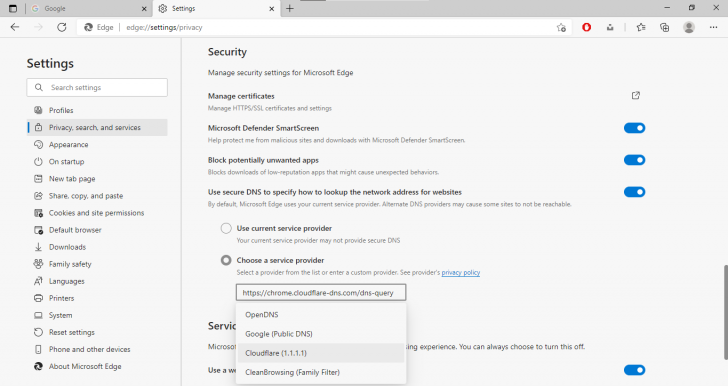
Task: Click the System icon in sidebar
Action: coord(38,315)
